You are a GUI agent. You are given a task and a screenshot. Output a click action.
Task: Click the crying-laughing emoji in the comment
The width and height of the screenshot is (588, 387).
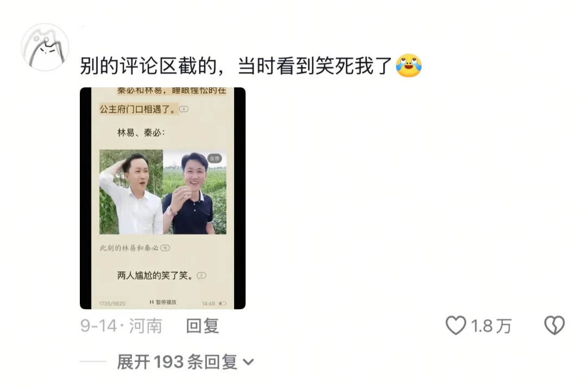[409, 66]
